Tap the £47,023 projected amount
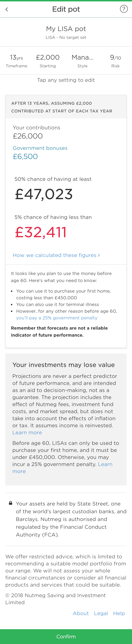This screenshot has width=132, height=644. coord(44,194)
